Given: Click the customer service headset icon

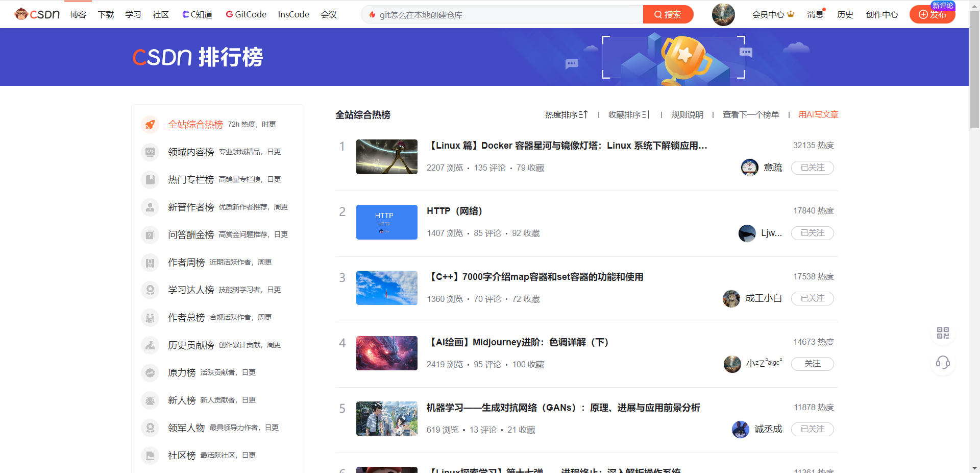Looking at the screenshot, I should (943, 363).
